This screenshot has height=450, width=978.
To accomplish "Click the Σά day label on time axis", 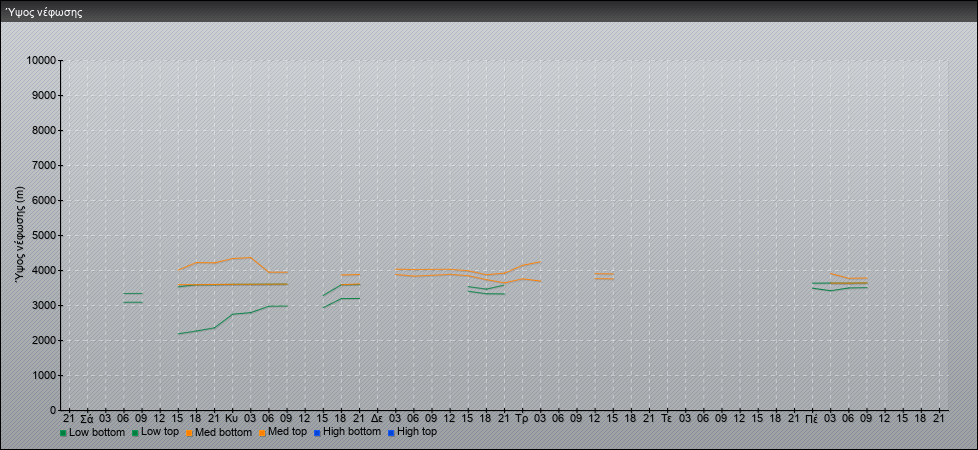I will click(x=87, y=419).
